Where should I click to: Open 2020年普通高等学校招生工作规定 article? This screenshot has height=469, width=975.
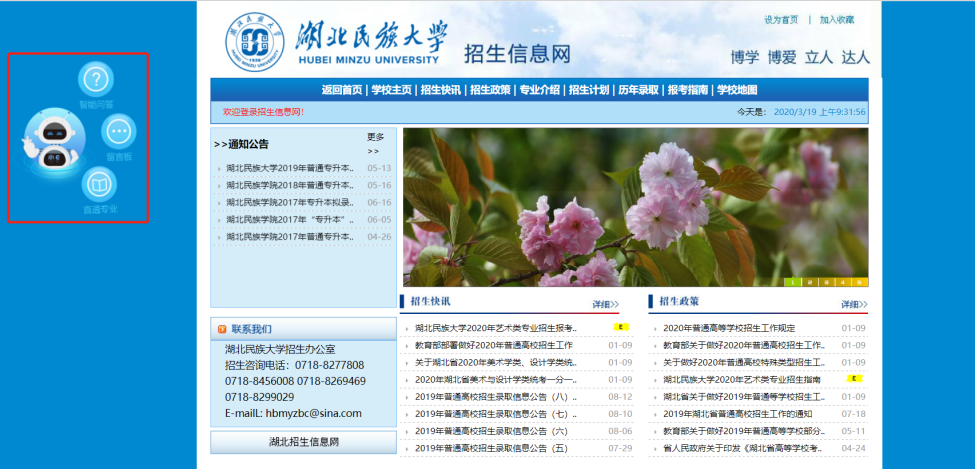[x=729, y=328]
